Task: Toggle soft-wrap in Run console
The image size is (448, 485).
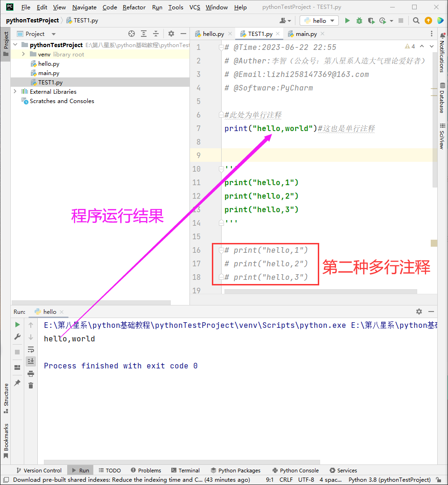Action: pos(31,349)
